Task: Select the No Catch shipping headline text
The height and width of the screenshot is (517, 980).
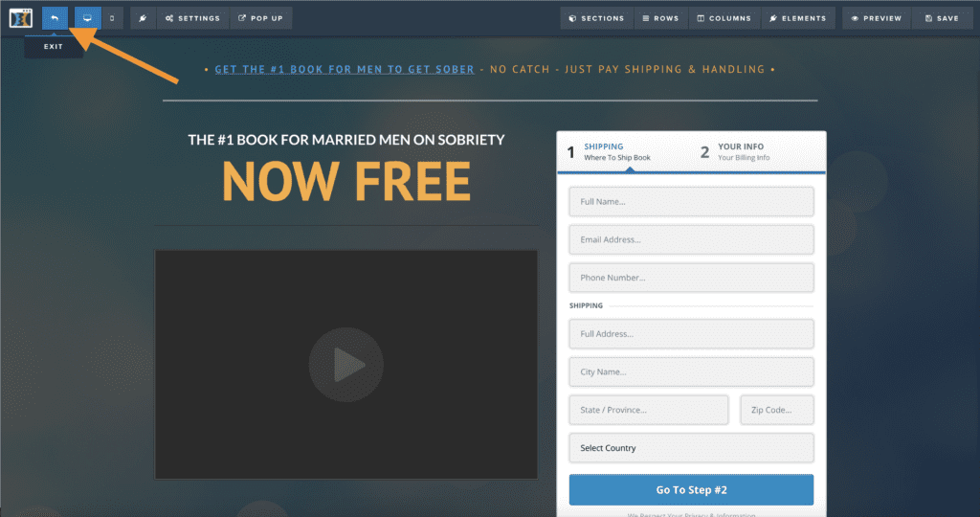Action: [x=628, y=69]
